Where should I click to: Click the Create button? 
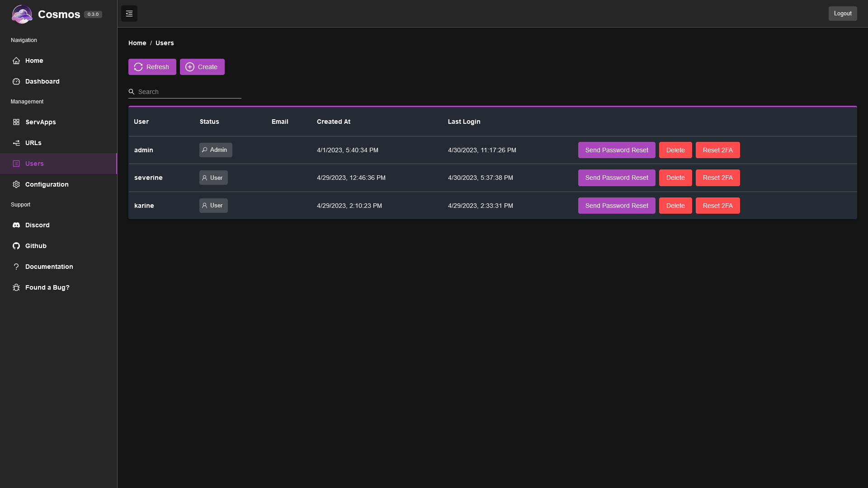tap(202, 66)
